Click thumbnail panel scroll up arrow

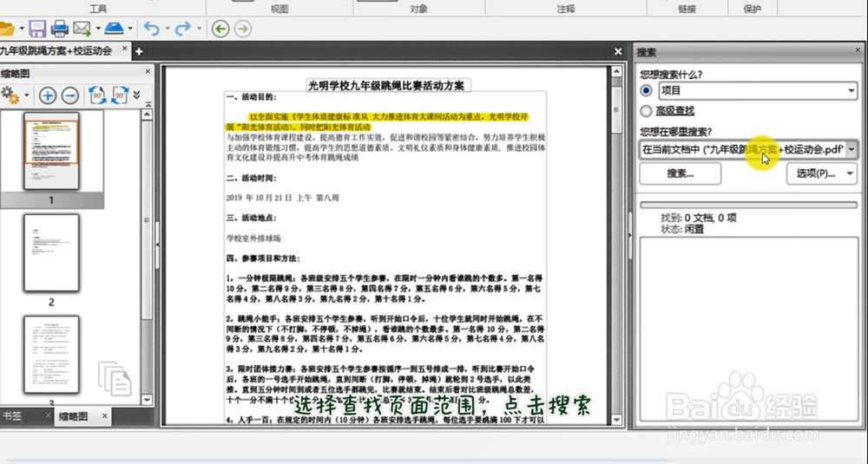147,114
